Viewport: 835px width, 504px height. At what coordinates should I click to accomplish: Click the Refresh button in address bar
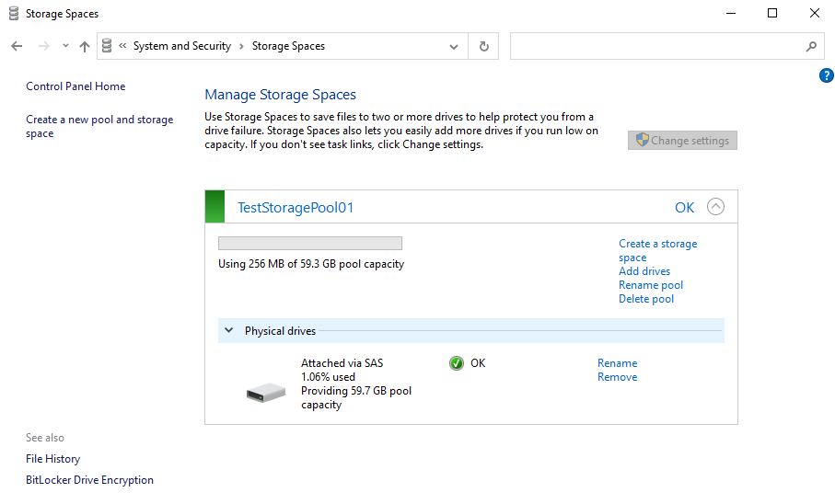tap(484, 46)
